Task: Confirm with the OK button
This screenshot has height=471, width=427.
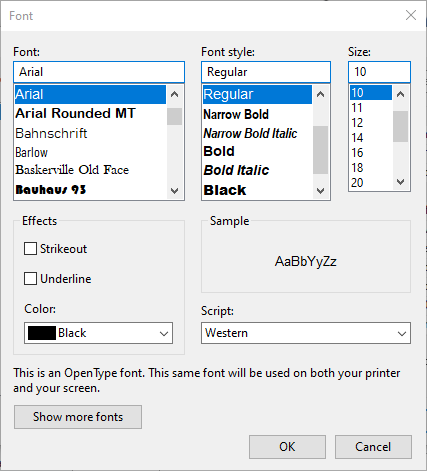Action: click(x=287, y=447)
